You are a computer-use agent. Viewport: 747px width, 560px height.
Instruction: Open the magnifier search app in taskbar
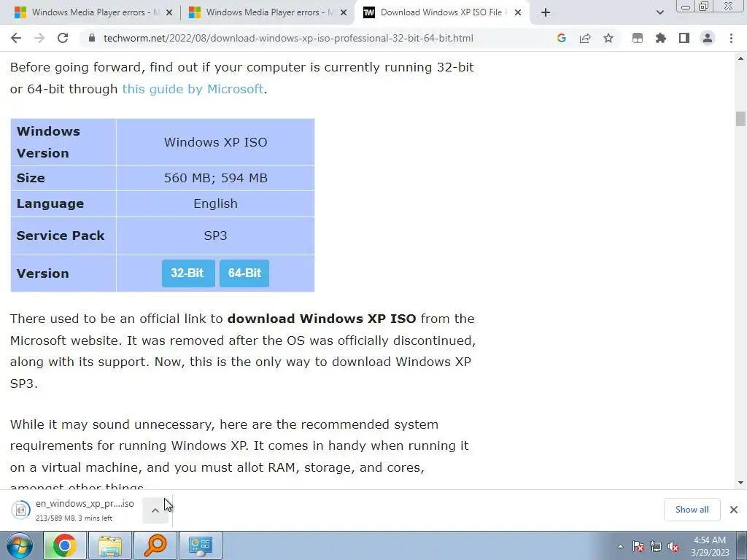pos(155,545)
